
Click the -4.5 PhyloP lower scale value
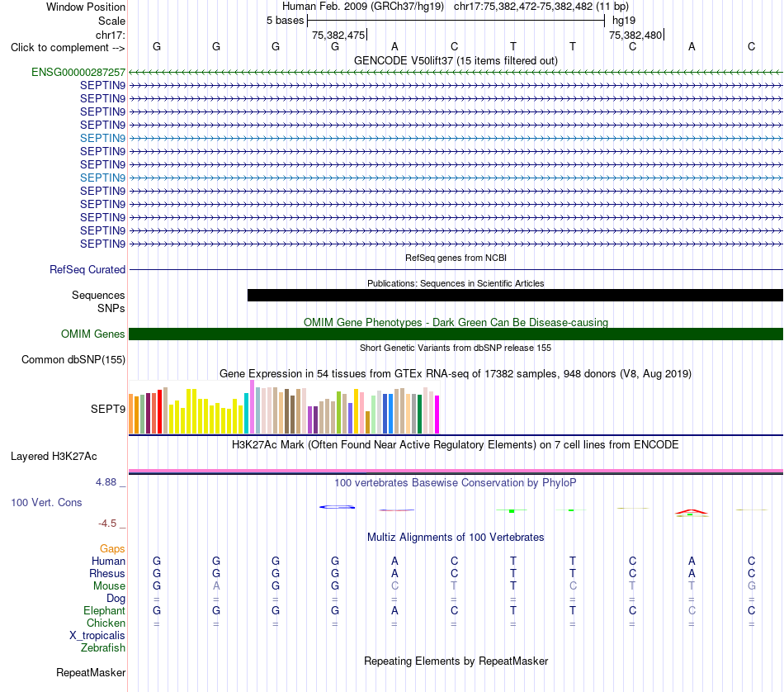[107, 524]
